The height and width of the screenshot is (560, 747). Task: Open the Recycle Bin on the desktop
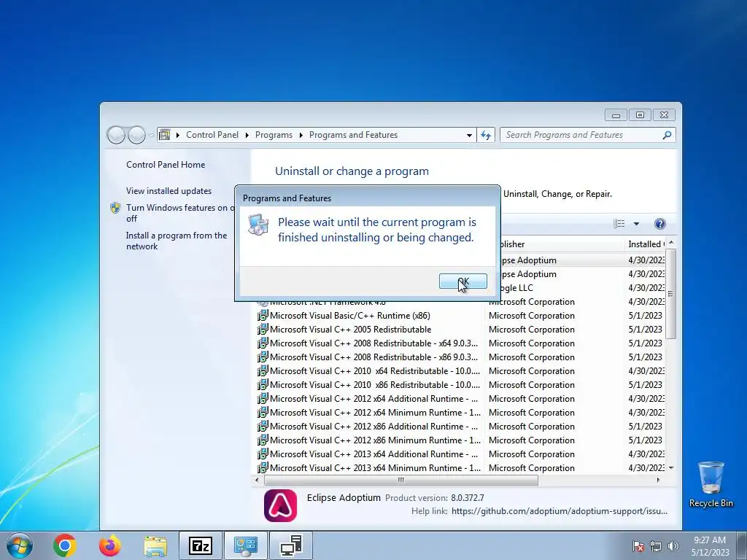(711, 484)
